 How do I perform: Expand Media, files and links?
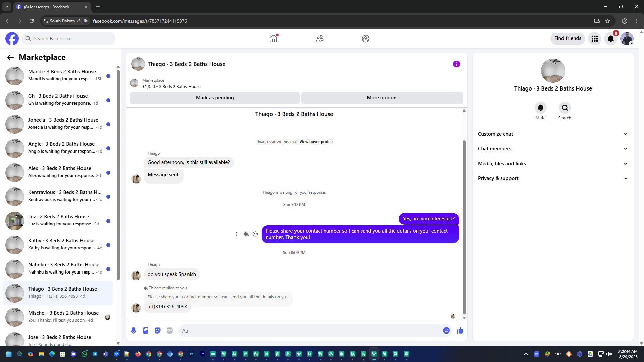(x=553, y=164)
